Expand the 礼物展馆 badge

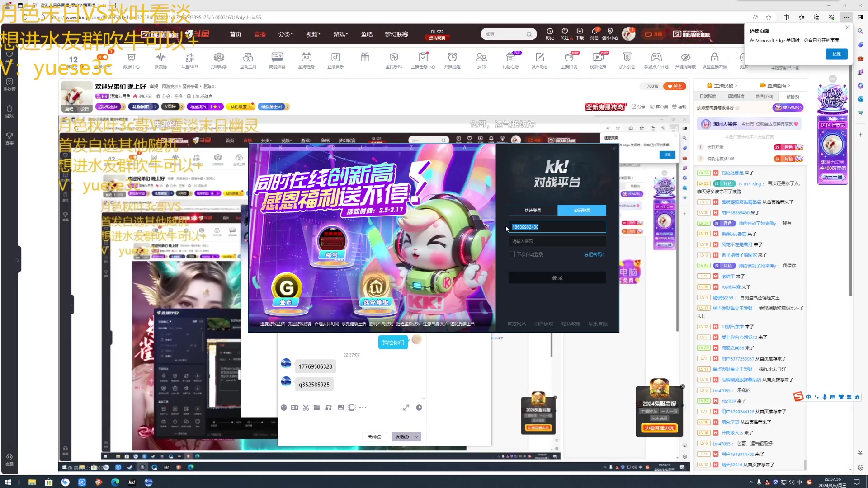click(143, 107)
